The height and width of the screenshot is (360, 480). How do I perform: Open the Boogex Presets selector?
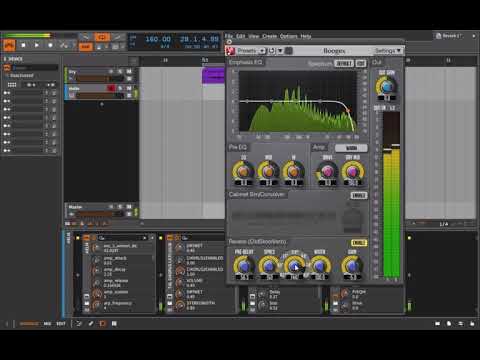251,51
